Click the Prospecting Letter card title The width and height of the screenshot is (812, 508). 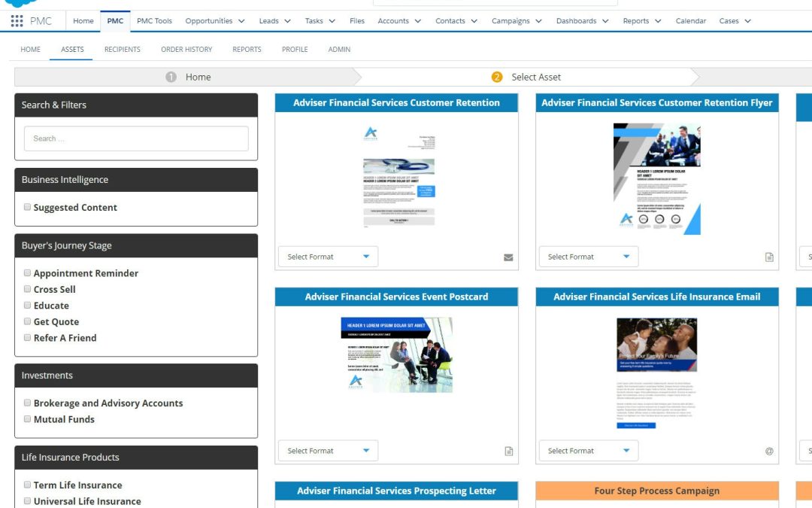396,491
